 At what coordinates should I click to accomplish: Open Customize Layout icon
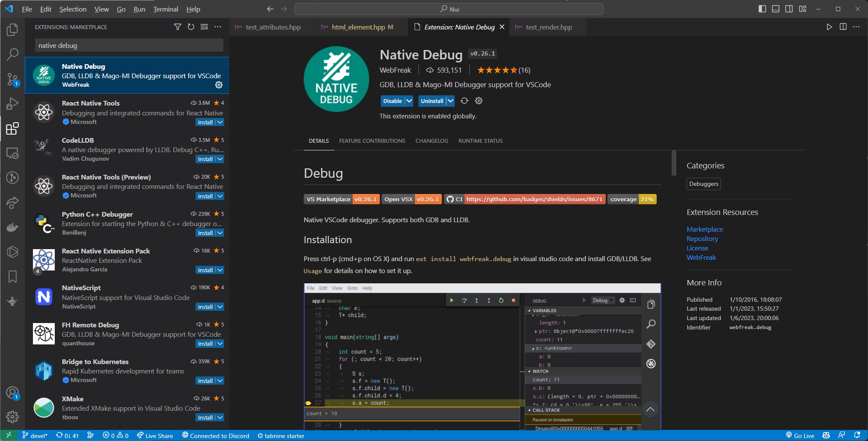(x=803, y=9)
